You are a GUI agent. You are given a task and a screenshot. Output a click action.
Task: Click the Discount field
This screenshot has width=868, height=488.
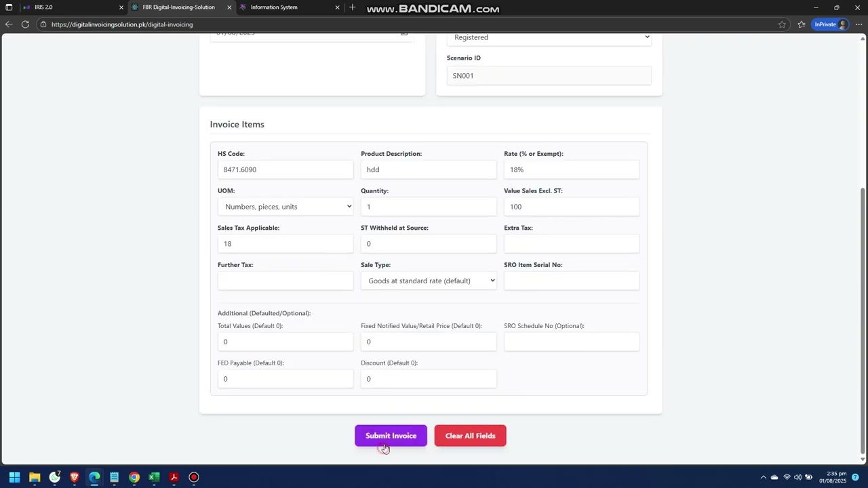(429, 379)
